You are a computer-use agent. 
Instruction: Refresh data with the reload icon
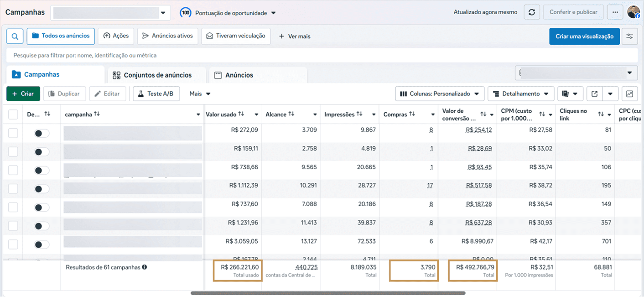[x=531, y=12]
